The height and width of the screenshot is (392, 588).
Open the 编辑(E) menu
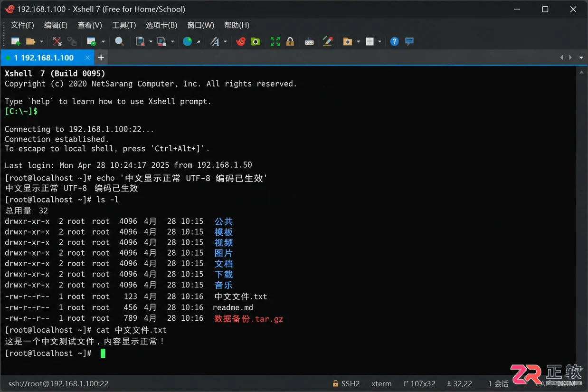[x=56, y=25]
